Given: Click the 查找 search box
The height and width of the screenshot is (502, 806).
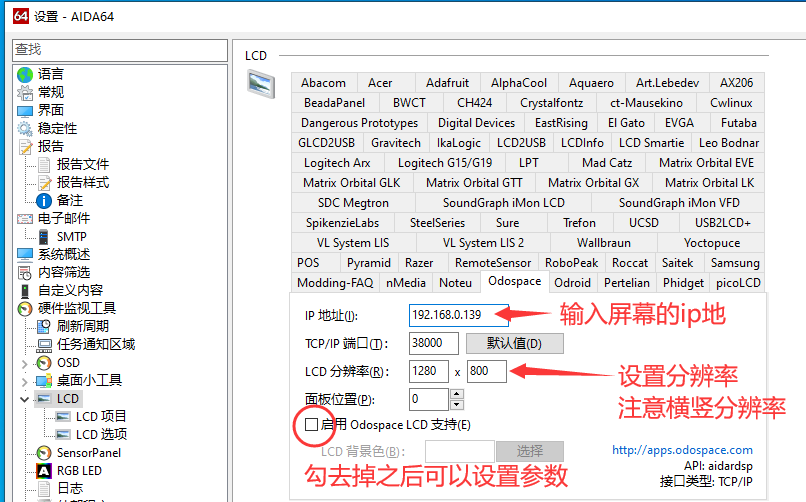Looking at the screenshot, I should coord(120,50).
